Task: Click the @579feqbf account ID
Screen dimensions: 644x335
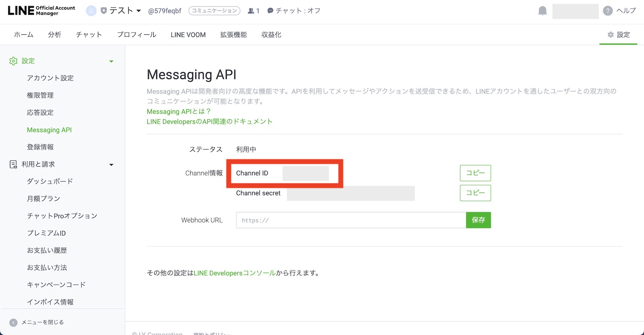Action: (164, 11)
